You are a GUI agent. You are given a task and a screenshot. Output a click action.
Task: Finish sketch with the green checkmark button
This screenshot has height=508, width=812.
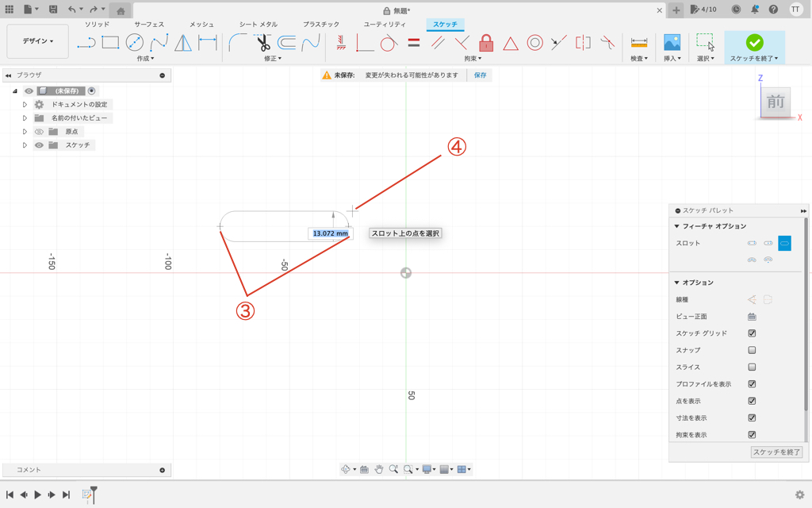[755, 43]
